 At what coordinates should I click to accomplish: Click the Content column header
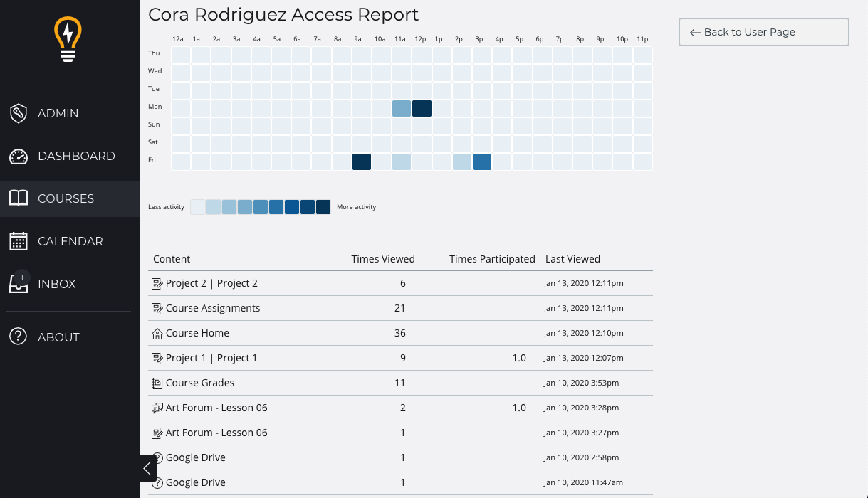point(172,259)
